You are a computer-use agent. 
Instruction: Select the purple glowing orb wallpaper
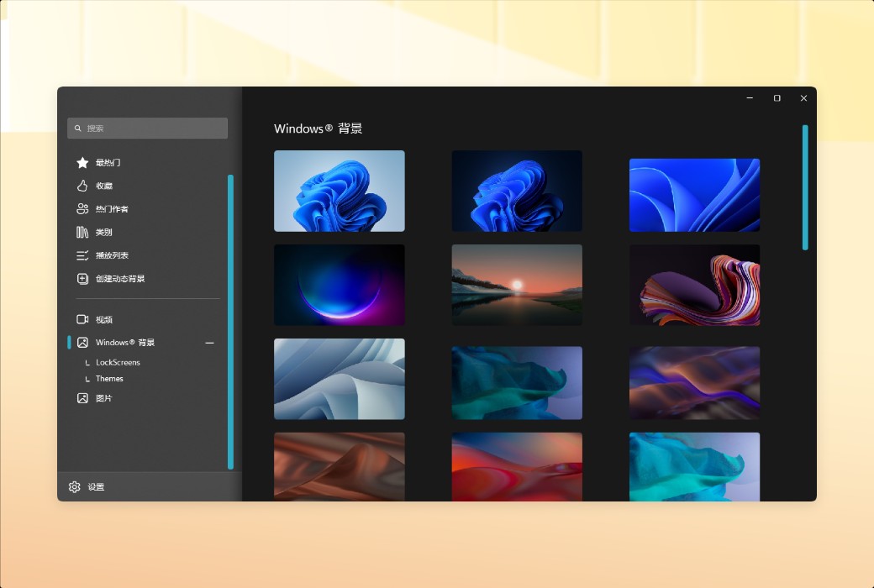[339, 285]
